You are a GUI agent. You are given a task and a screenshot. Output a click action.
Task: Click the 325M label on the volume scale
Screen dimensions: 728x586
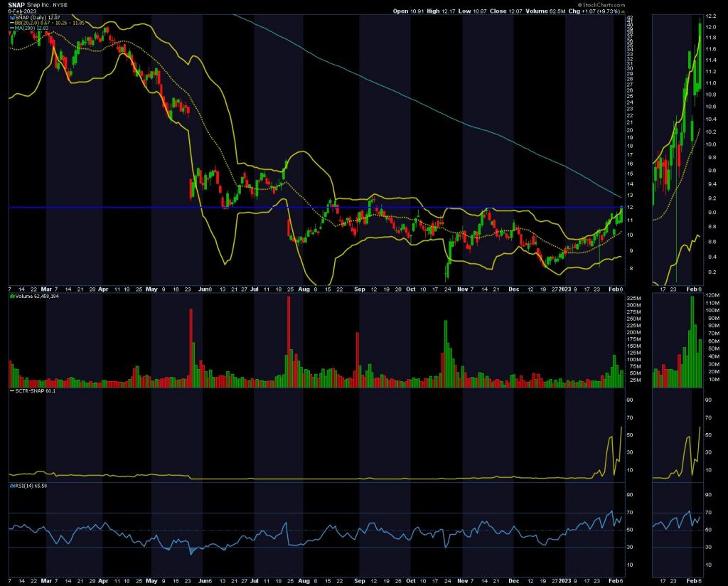click(633, 298)
